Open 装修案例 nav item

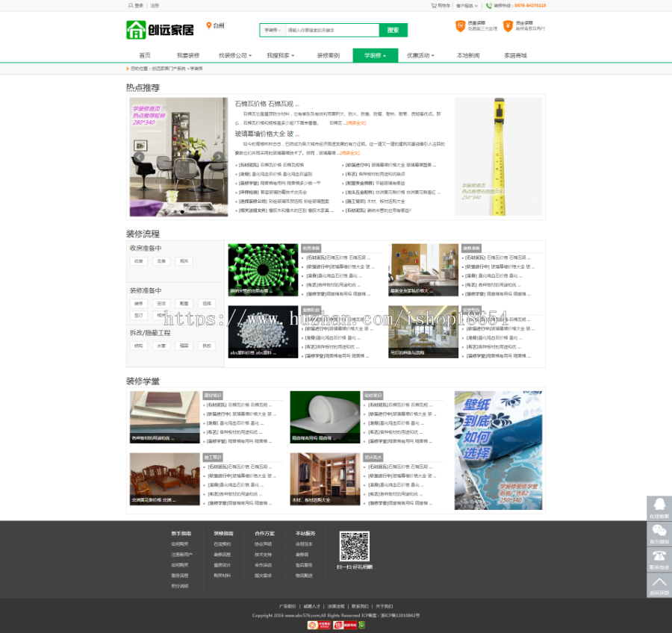pos(329,55)
